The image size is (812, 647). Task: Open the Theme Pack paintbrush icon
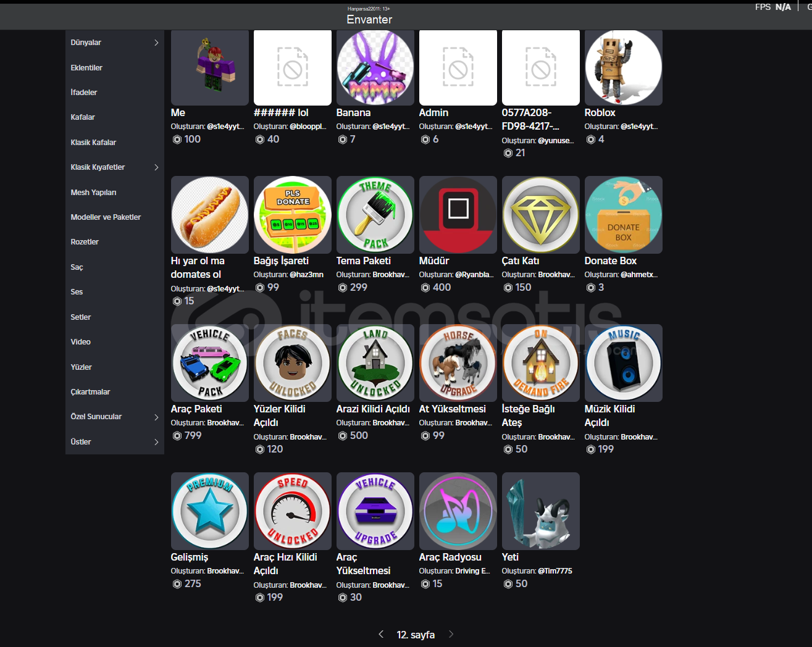(x=375, y=215)
